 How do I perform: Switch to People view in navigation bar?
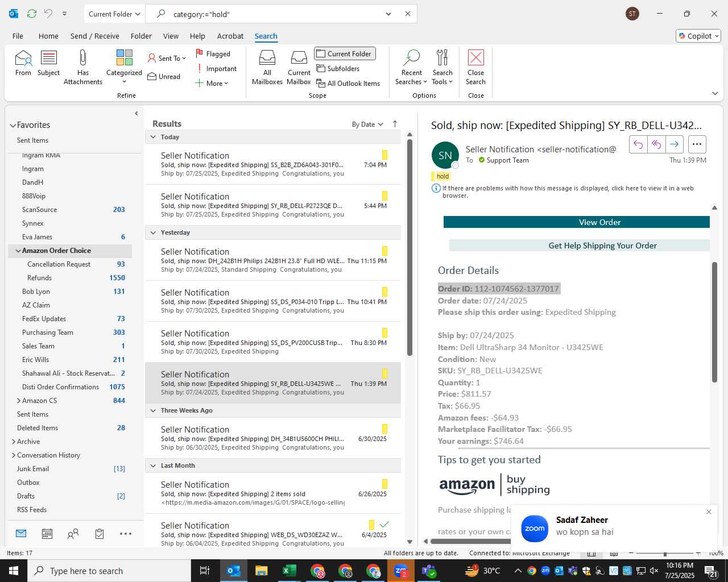(x=73, y=534)
